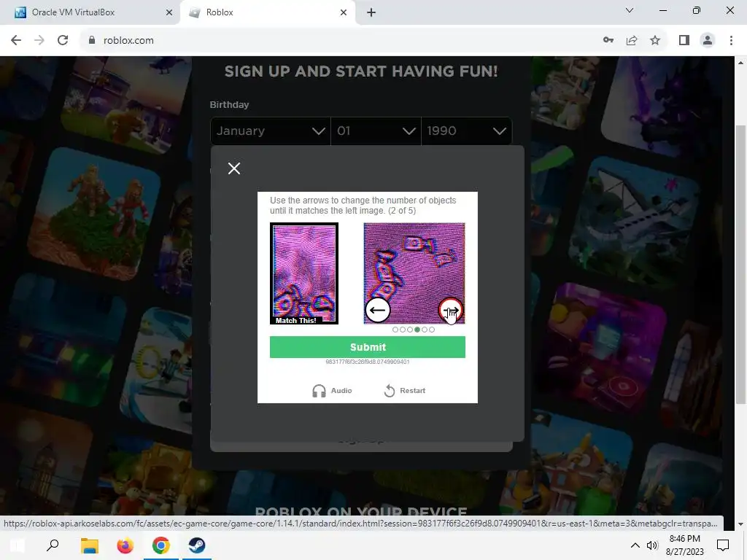This screenshot has height=560, width=747.
Task: Open the birthday month dropdown showing January
Action: click(270, 131)
